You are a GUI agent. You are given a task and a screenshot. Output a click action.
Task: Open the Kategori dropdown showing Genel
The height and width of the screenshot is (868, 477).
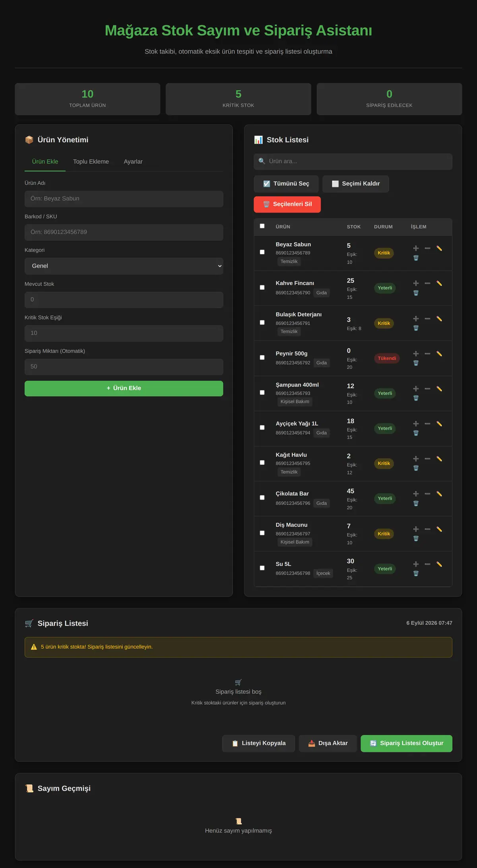(x=124, y=266)
